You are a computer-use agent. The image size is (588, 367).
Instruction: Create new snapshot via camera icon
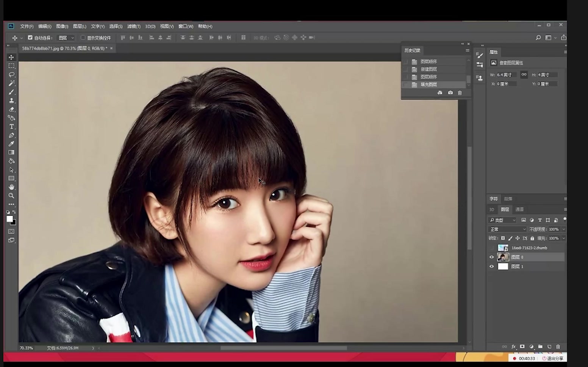(450, 93)
